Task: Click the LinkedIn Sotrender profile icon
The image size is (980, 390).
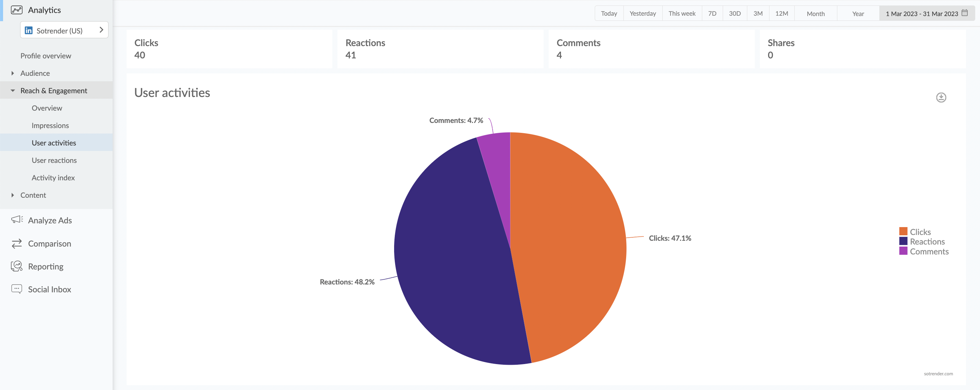Action: point(28,30)
